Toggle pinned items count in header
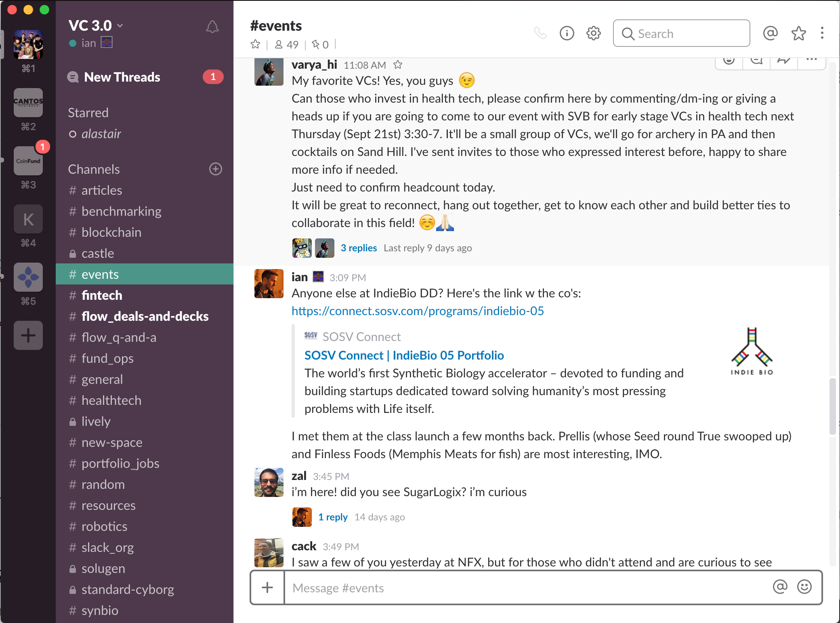This screenshot has height=623, width=840. pos(320,44)
